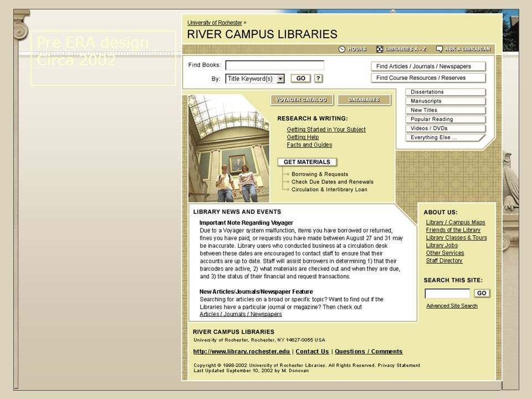Open the http://www.library.rochester.edu link
Viewport: 532px width, 399px height.
pos(242,352)
